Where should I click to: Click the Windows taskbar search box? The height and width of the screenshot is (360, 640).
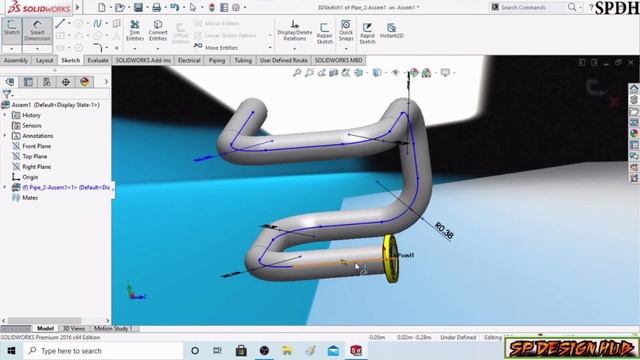(x=103, y=351)
